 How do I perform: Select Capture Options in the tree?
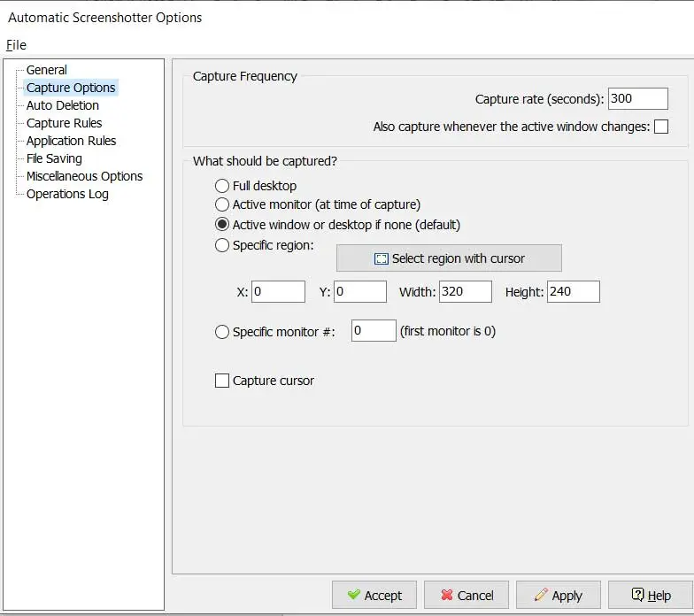click(71, 87)
